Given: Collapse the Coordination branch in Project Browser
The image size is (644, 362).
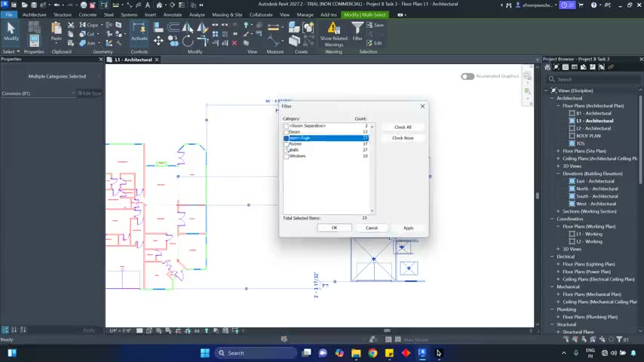Looking at the screenshot, I should pyautogui.click(x=553, y=219).
